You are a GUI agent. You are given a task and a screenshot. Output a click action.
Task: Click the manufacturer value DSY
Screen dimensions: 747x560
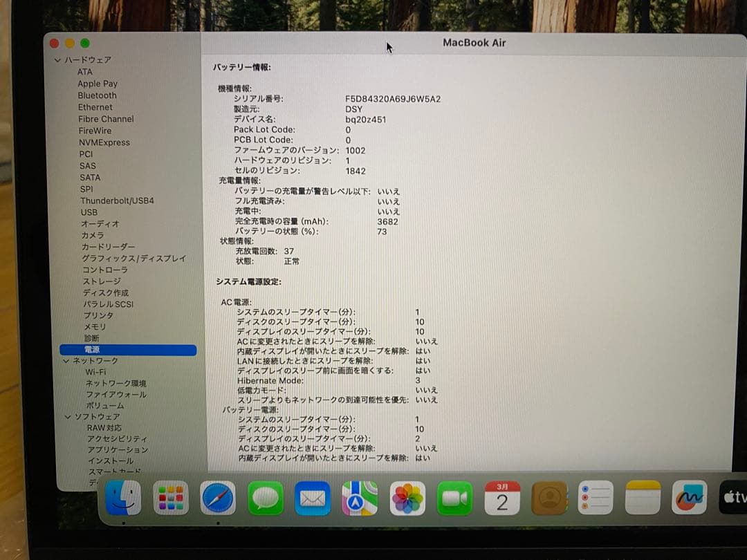354,109
